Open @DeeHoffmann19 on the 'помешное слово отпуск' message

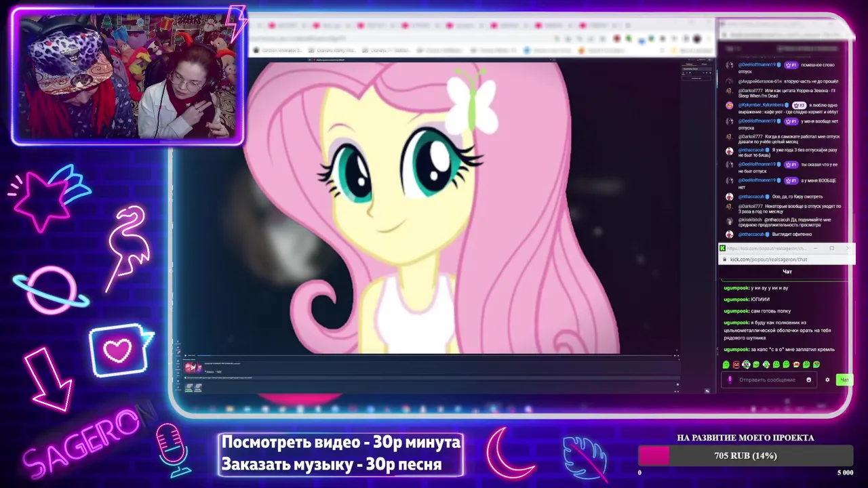pyautogui.click(x=757, y=64)
